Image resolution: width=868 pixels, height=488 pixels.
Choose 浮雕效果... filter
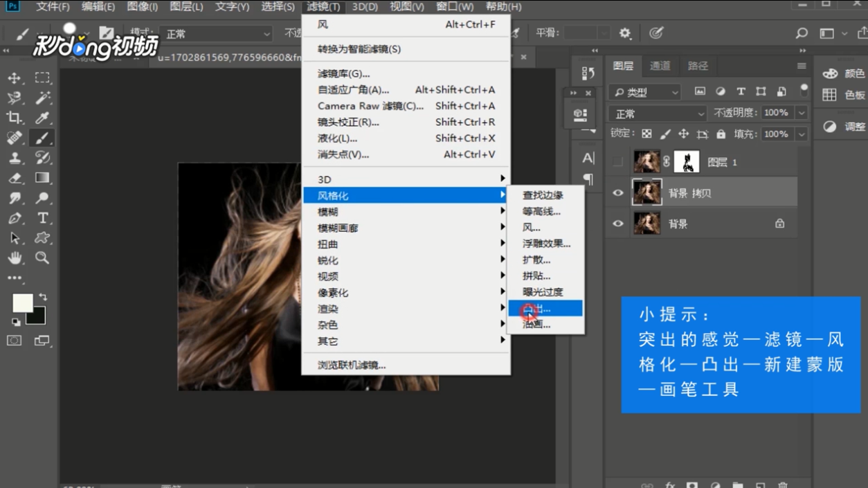click(x=545, y=244)
